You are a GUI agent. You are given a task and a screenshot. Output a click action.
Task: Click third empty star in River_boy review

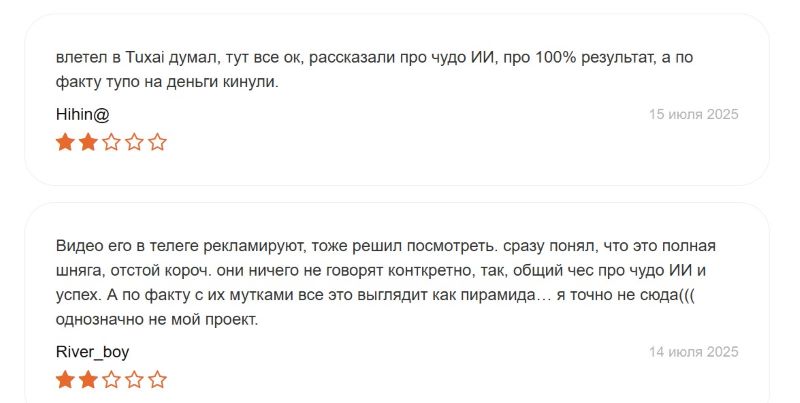tap(111, 380)
